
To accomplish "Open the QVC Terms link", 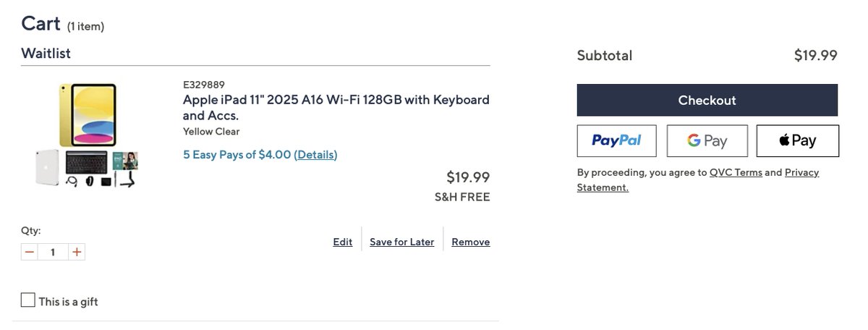I will pyautogui.click(x=736, y=173).
